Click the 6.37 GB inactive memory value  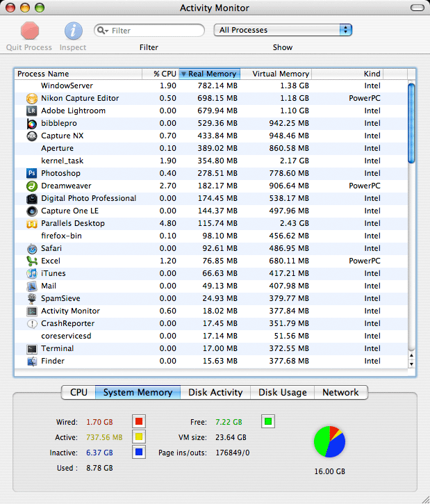point(99,453)
